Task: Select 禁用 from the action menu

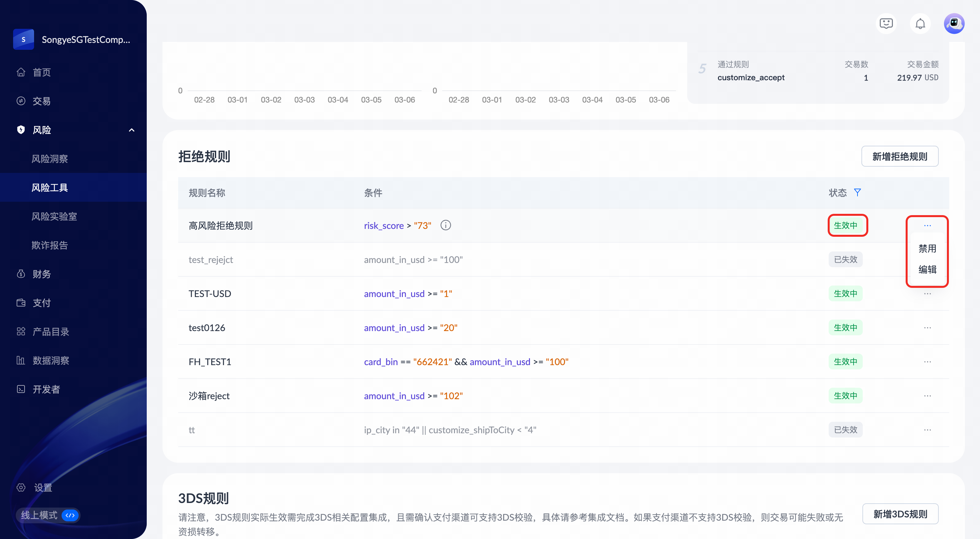Action: [927, 249]
